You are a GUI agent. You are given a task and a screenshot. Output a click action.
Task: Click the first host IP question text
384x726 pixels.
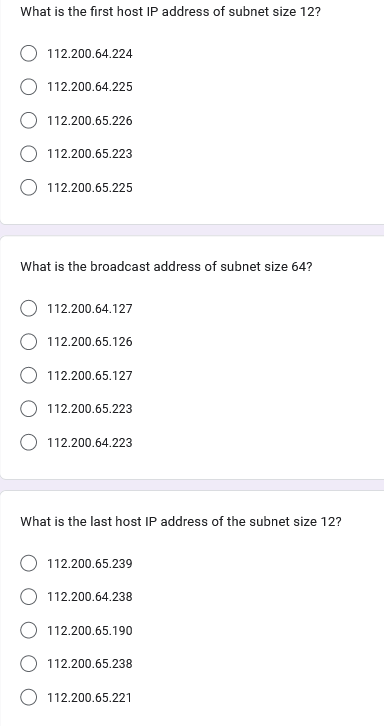170,12
